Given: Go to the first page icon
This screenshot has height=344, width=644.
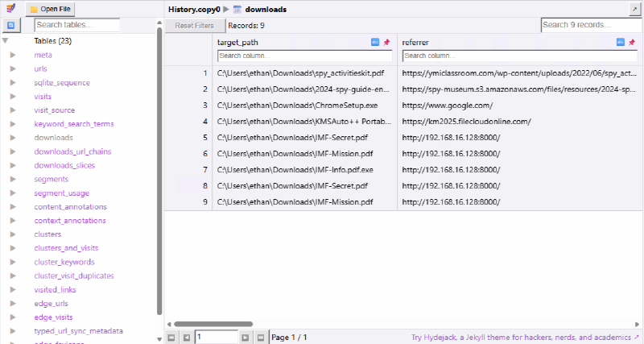Looking at the screenshot, I should coord(171,338).
